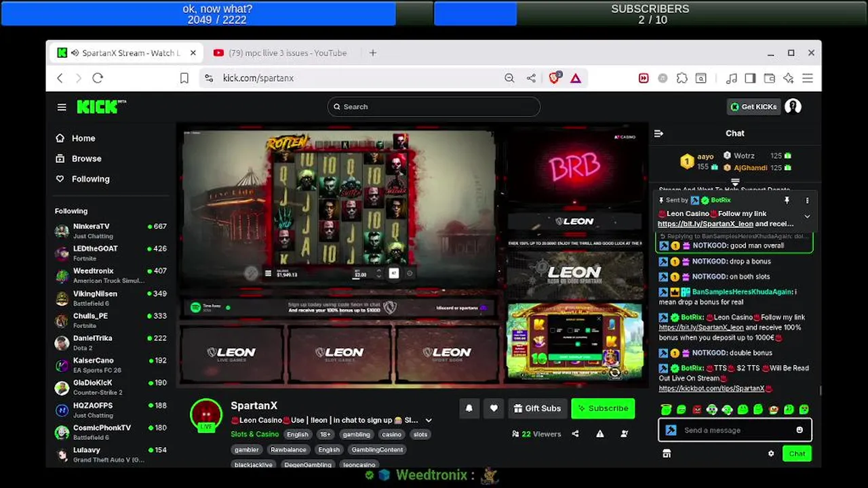868x488 pixels.
Task: Open KaiserCano channel from Following list
Action: (111, 365)
